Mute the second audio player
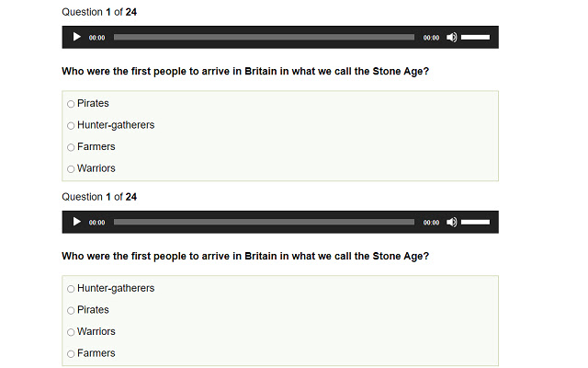 click(451, 222)
